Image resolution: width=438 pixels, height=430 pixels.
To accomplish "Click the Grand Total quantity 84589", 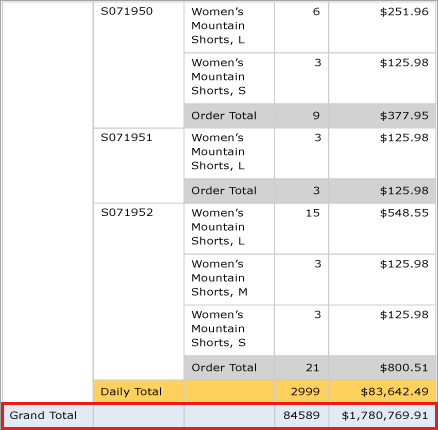I will coord(301,415).
